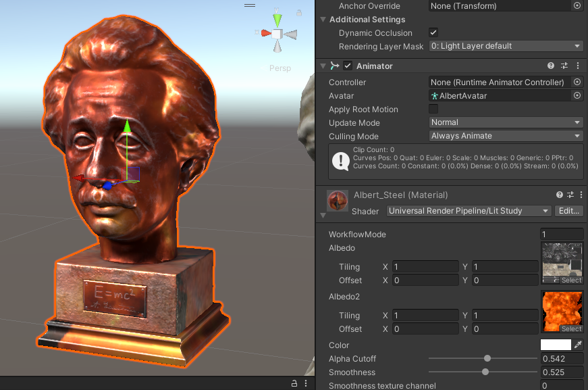Collapse the Albert_Steel material foldout
This screenshot has height=390, width=588.
(323, 216)
